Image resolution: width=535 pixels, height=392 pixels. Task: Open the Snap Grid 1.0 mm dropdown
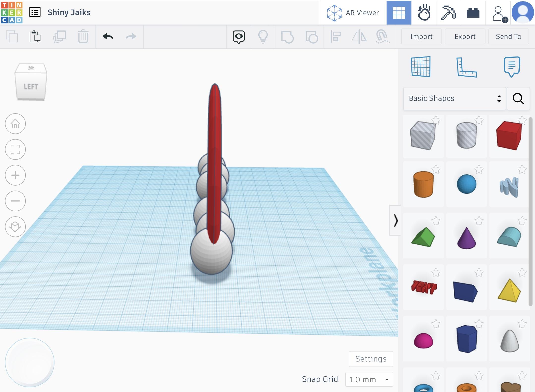pos(369,379)
